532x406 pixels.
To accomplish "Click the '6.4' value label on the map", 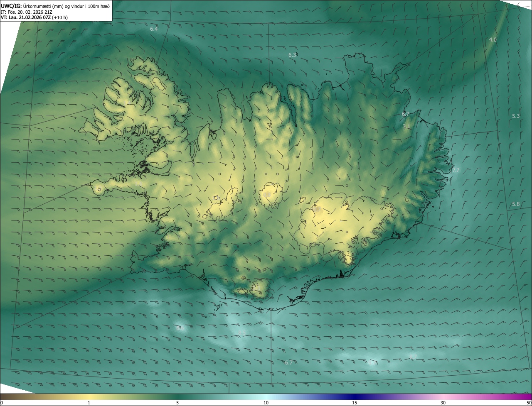I will tap(154, 29).
